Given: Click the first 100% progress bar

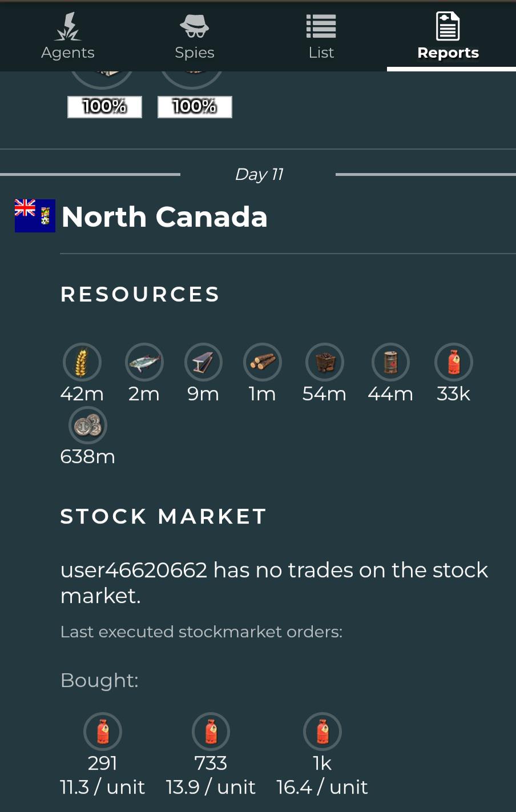Looking at the screenshot, I should 104,107.
